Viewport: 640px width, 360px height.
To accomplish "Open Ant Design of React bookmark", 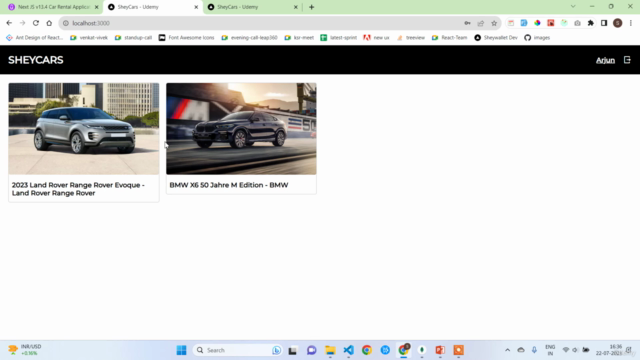I will click(35, 38).
